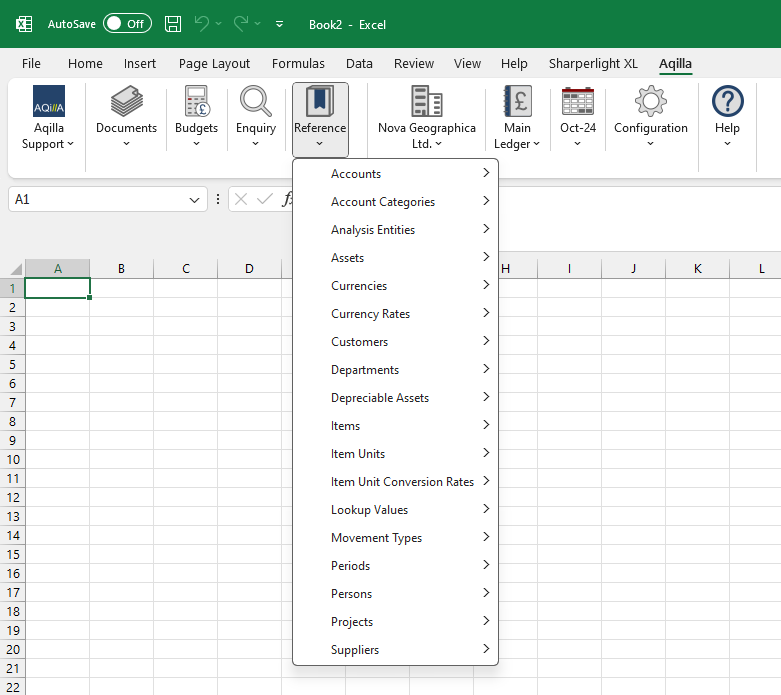Click the Select All corner triangle
The width and height of the screenshot is (781, 695).
point(15,269)
